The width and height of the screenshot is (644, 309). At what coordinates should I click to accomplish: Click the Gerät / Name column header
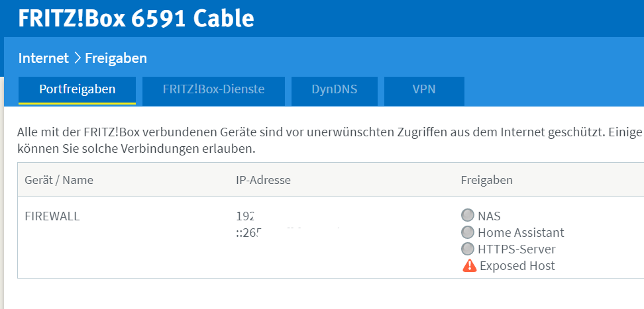coord(59,180)
